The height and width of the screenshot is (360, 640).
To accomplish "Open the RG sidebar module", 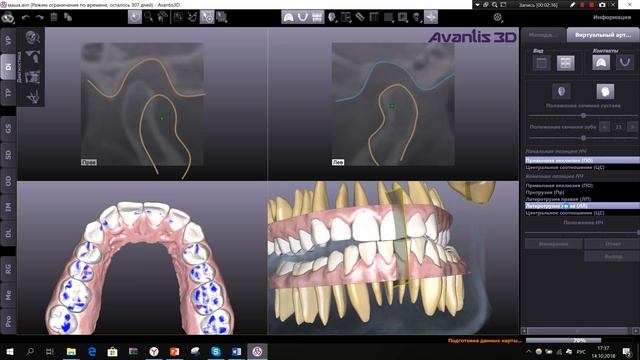I will click(8, 269).
